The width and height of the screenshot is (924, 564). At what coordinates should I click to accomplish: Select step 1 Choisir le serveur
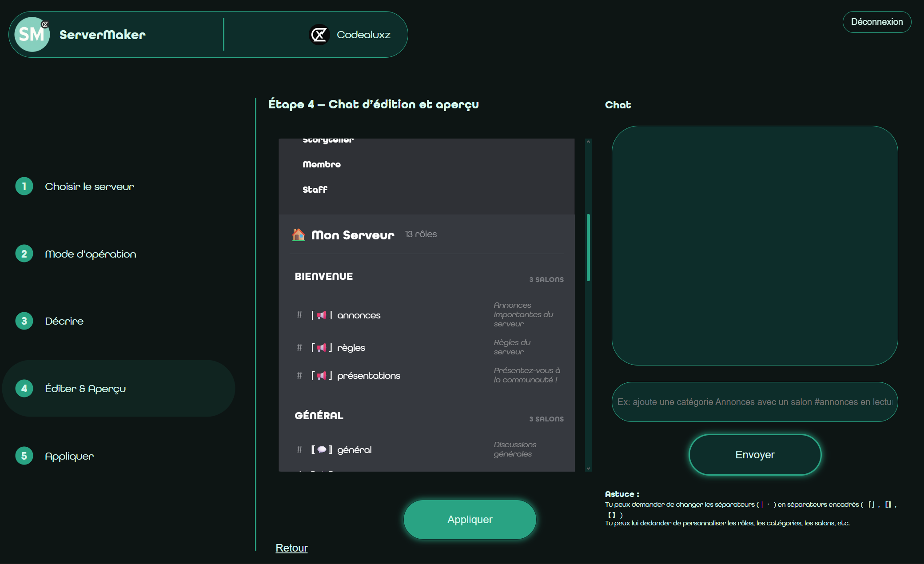[89, 187]
